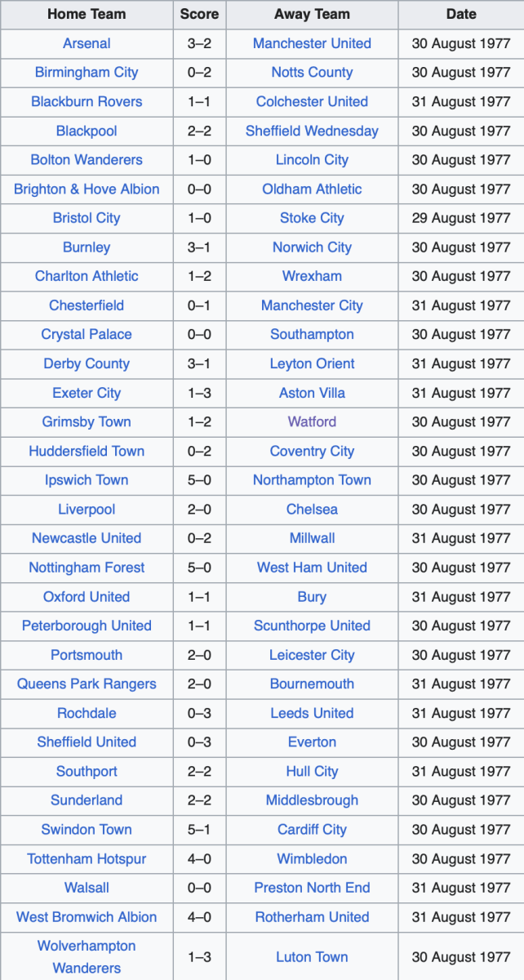Click the Home Team column header

(x=87, y=14)
